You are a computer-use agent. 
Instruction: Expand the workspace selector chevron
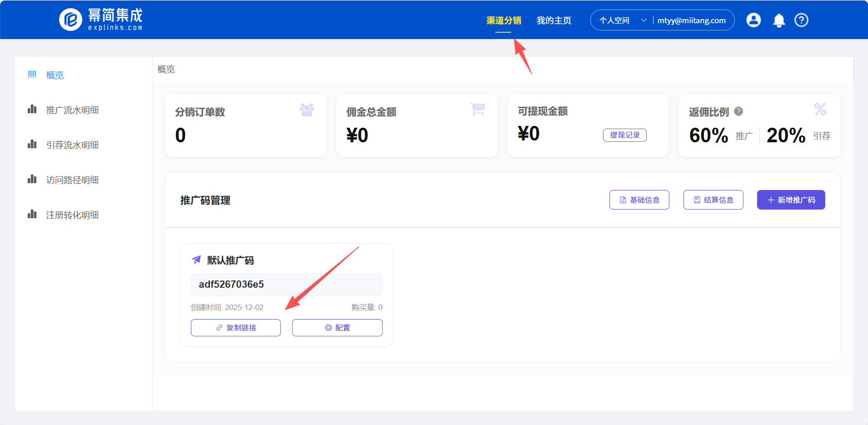(x=644, y=20)
